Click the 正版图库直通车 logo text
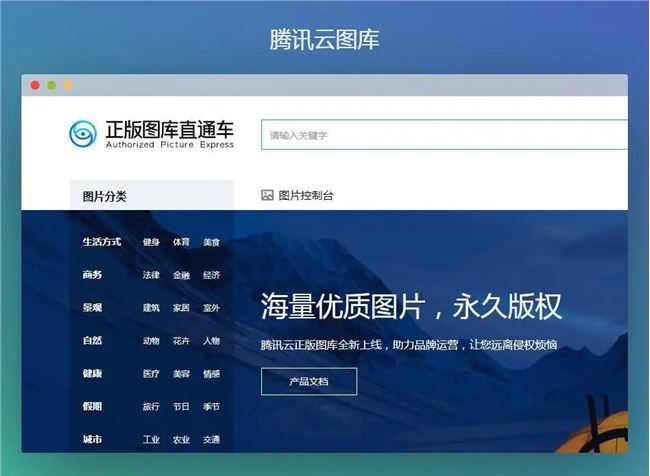Viewport: 650px width, 476px height. [170, 130]
